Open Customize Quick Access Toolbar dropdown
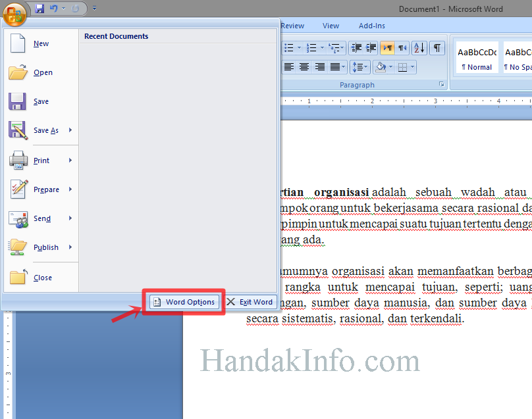The width and height of the screenshot is (532, 419). [95, 8]
